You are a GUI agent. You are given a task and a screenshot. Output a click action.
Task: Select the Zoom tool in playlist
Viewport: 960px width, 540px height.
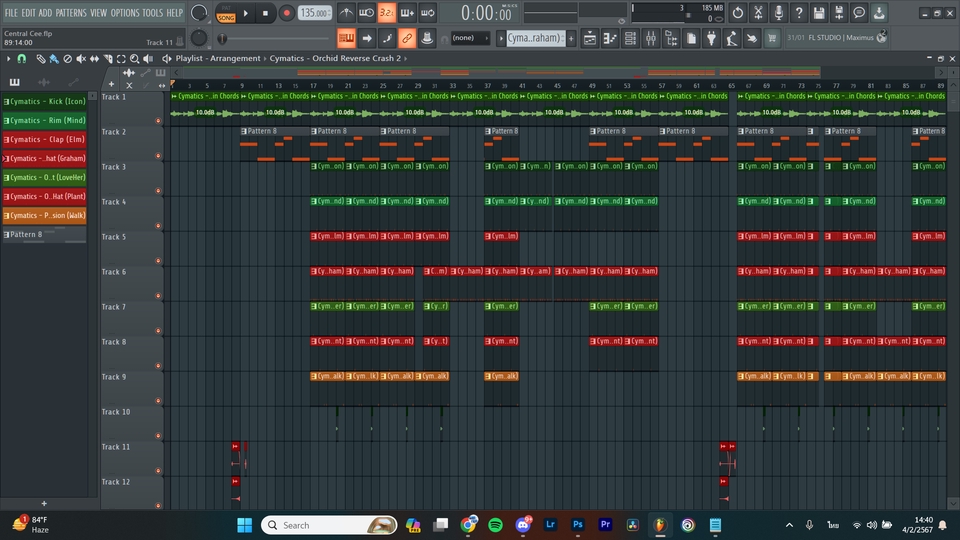(x=135, y=59)
